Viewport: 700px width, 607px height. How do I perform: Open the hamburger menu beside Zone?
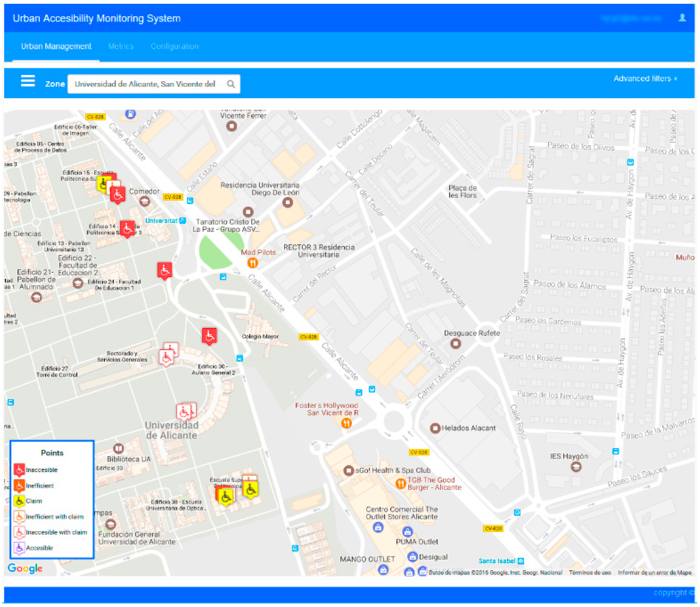[x=28, y=81]
